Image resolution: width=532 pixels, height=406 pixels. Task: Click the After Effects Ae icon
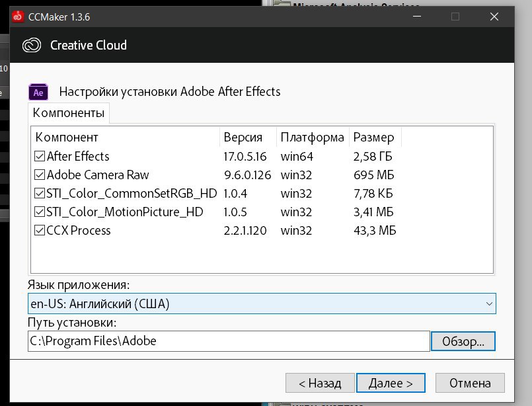coord(38,92)
